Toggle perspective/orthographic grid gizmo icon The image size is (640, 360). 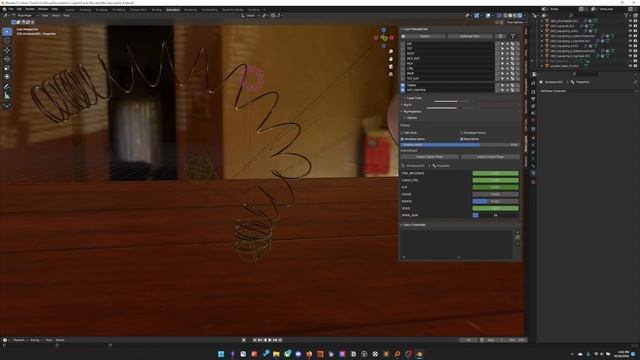tap(391, 74)
